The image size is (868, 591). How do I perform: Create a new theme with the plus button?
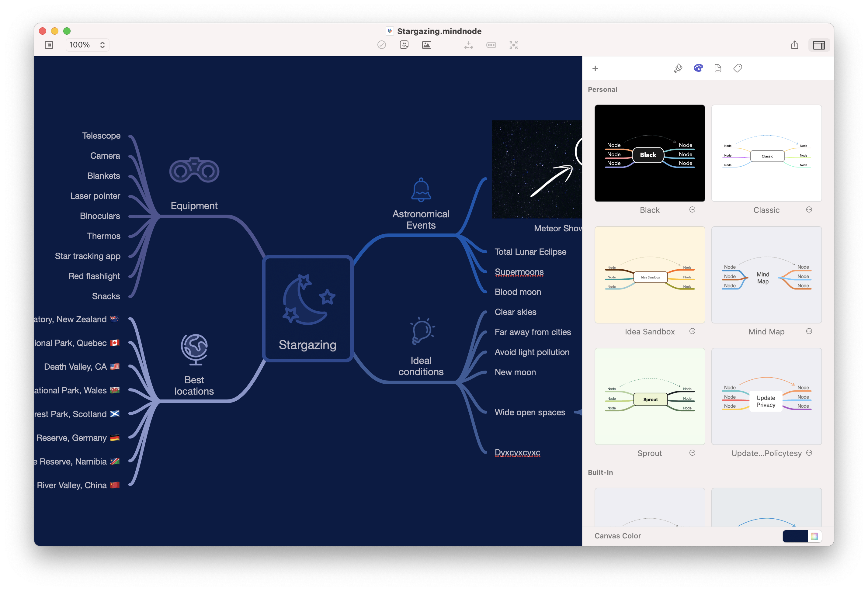tap(595, 68)
